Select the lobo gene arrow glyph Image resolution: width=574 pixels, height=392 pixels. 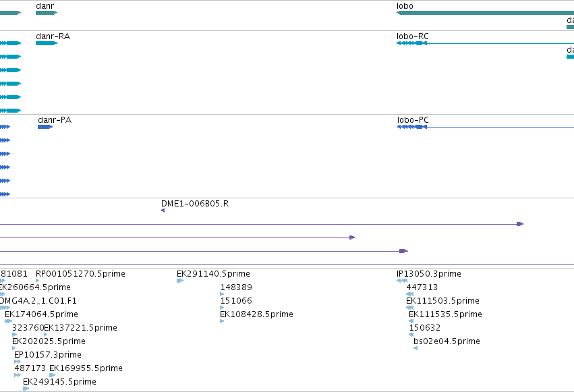coord(485,13)
